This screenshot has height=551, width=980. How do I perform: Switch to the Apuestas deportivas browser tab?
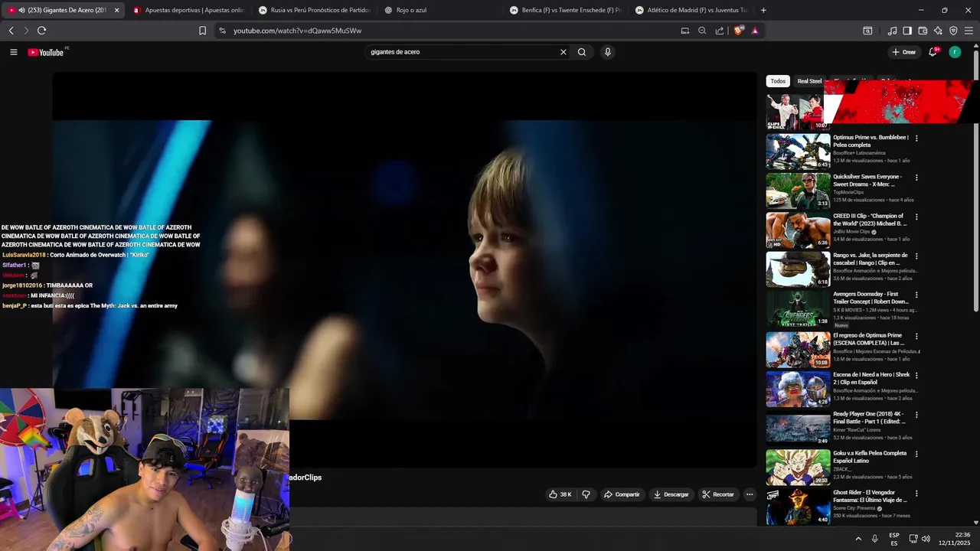(188, 10)
